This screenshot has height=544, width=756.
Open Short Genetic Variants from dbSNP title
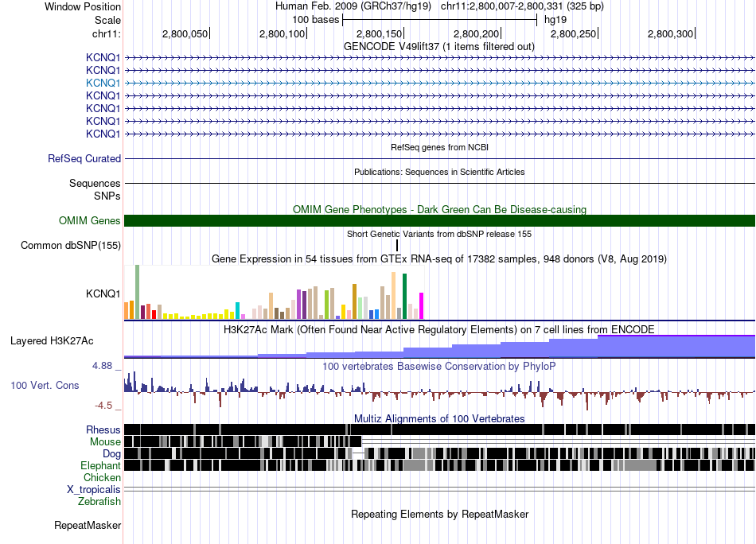click(x=439, y=234)
